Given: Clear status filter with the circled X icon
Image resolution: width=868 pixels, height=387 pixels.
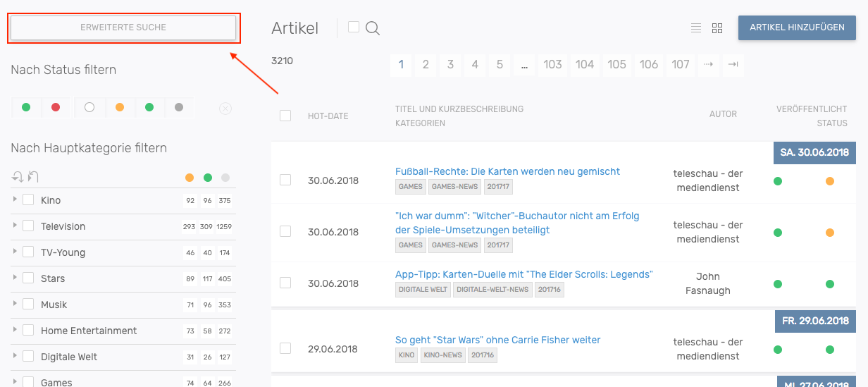Looking at the screenshot, I should point(225,108).
